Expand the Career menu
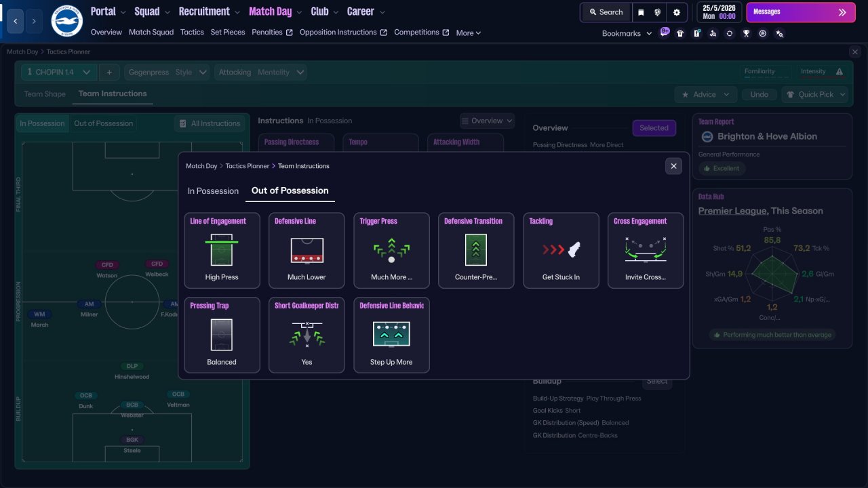Image resolution: width=868 pixels, height=488 pixels. pyautogui.click(x=366, y=12)
